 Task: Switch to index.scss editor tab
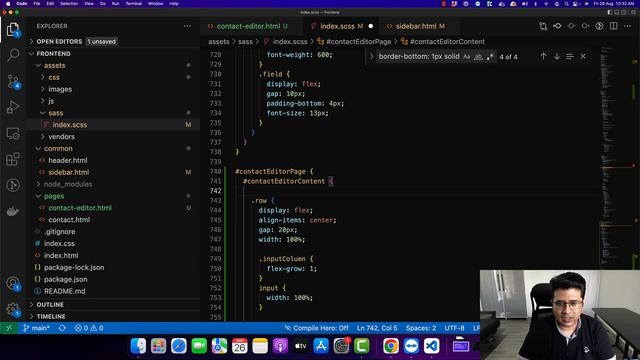click(x=341, y=26)
